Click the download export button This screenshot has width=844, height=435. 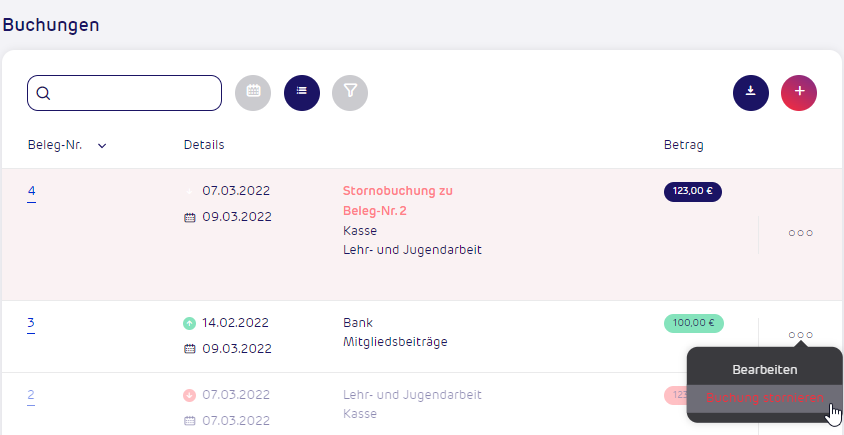[x=751, y=93]
